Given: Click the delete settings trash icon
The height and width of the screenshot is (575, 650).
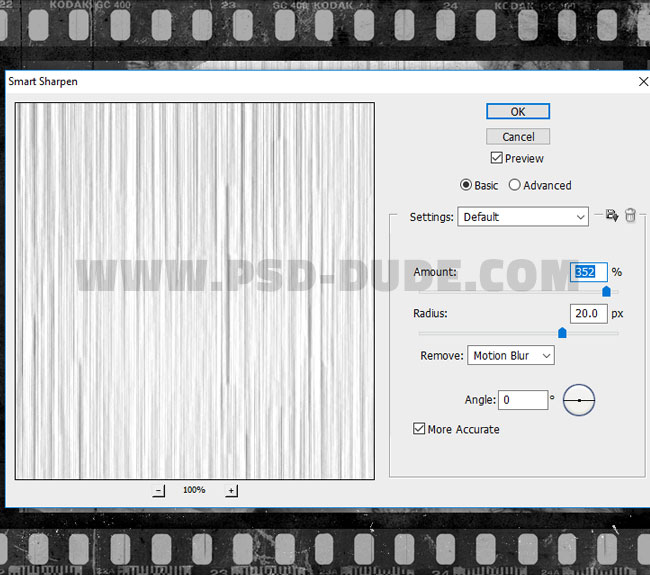Looking at the screenshot, I should (x=630, y=215).
